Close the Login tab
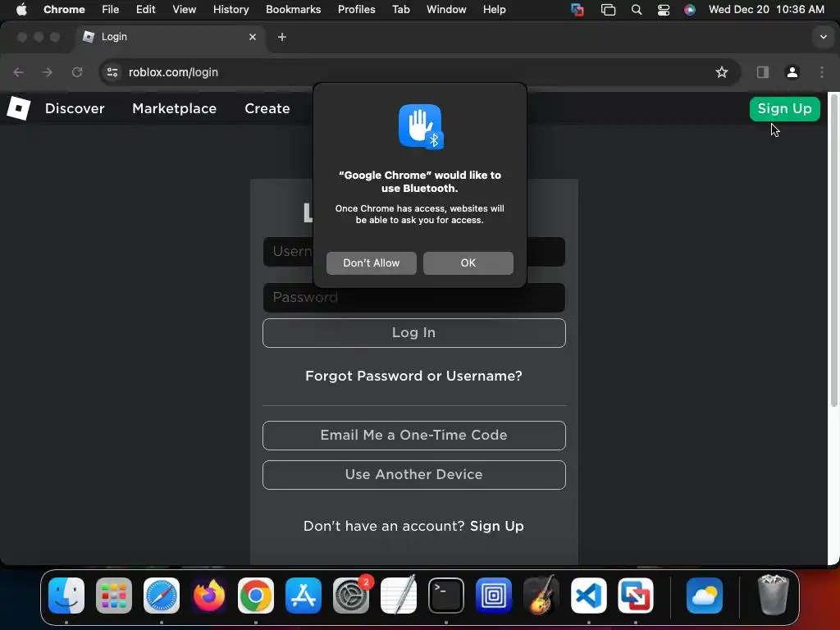Screen dimensions: 840x630 point(253,37)
